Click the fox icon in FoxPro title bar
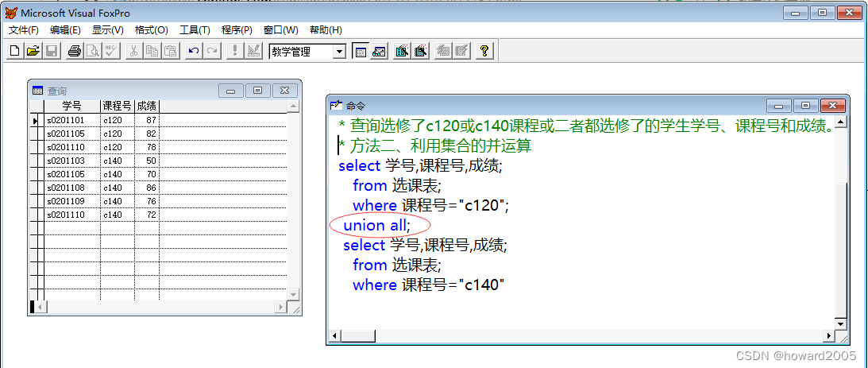 point(10,13)
